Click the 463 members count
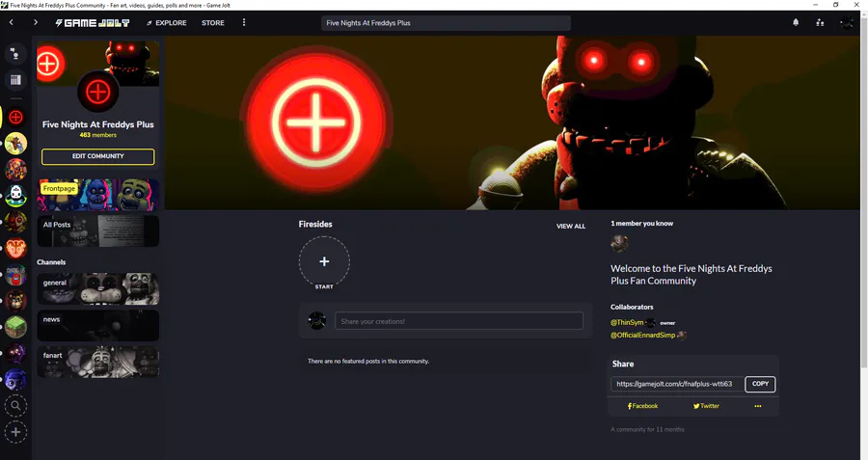The image size is (868, 460). coord(98,135)
